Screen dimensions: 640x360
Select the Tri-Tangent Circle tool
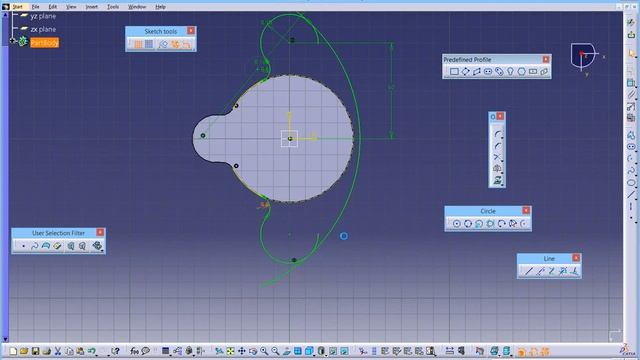(x=490, y=223)
